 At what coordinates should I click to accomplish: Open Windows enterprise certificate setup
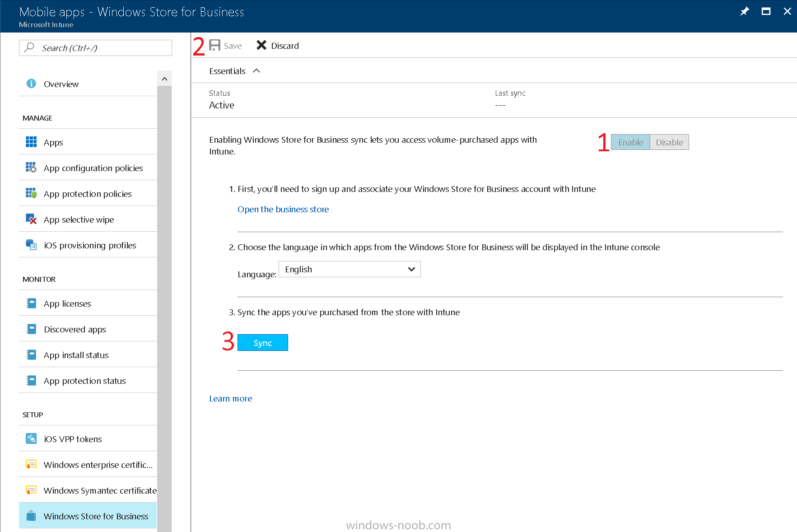88,464
